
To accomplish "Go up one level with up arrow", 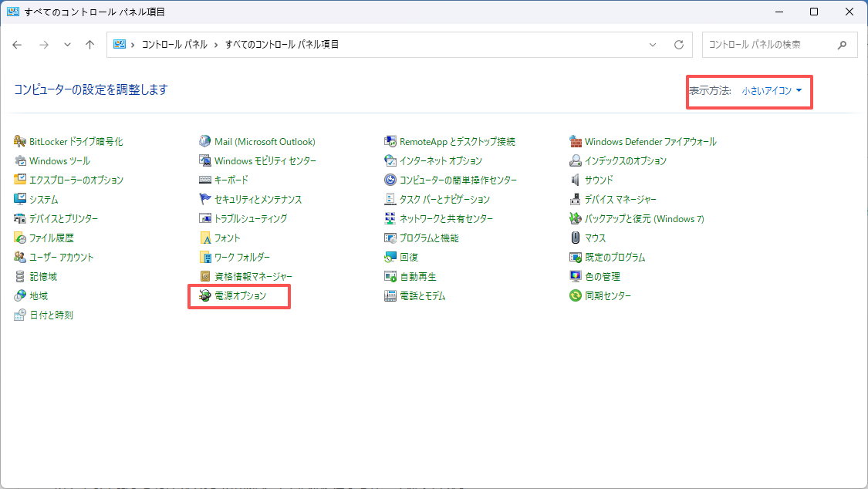I will [90, 45].
